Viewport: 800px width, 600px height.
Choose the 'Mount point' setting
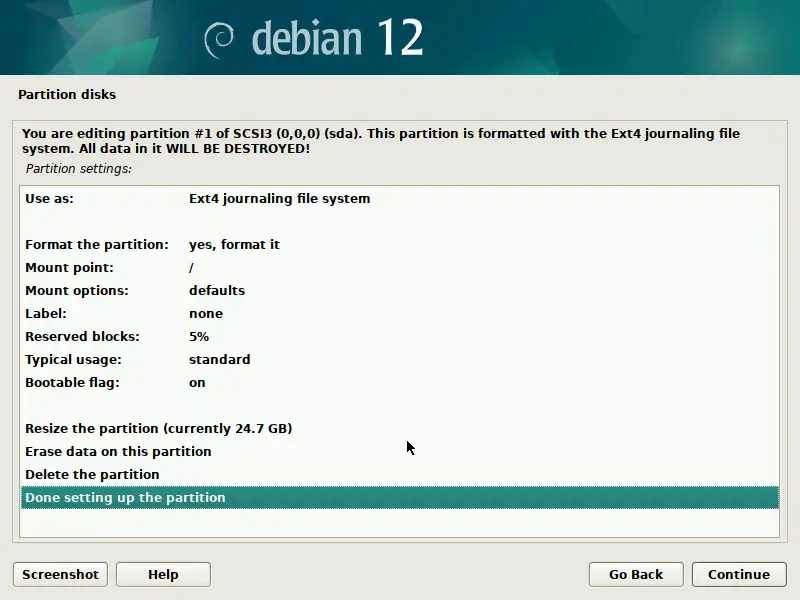click(x=399, y=267)
